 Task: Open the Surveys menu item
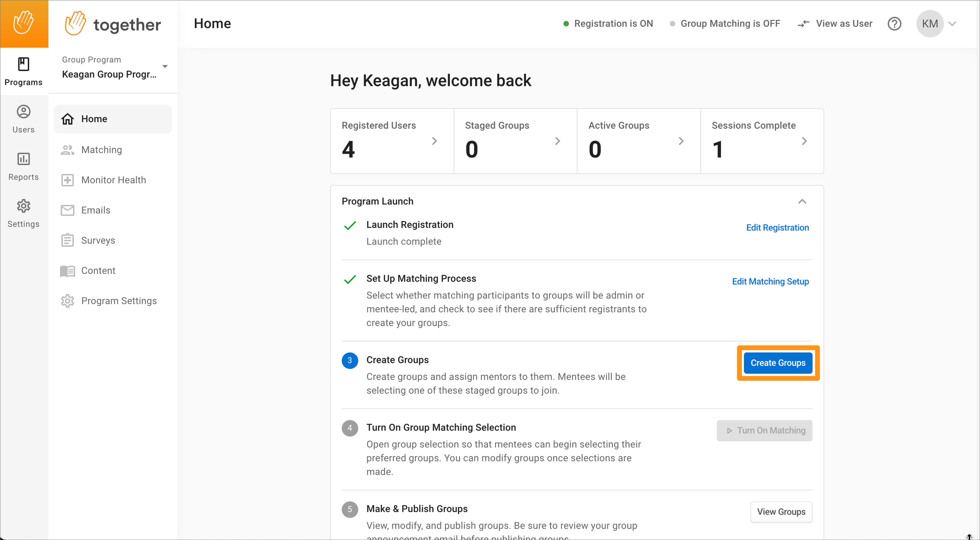click(113, 240)
